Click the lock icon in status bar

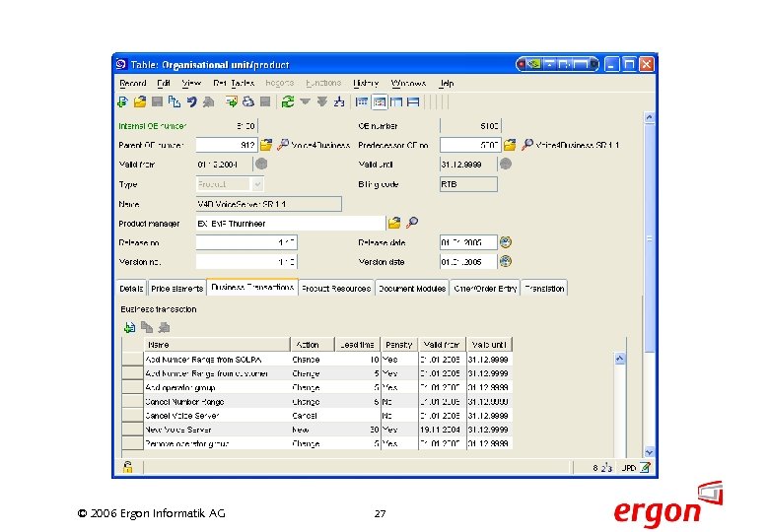[x=127, y=467]
